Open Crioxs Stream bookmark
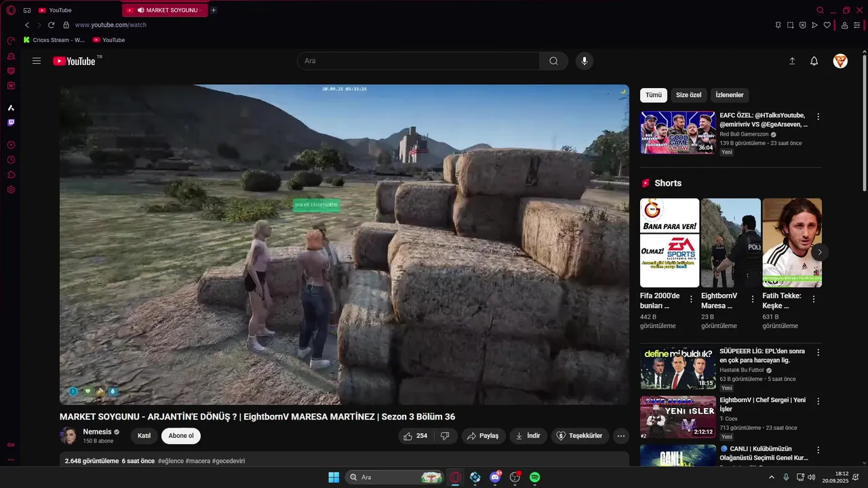 54,40
